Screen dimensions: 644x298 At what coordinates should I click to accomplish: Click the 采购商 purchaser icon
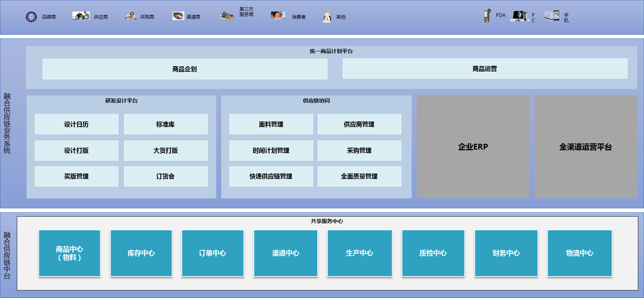pyautogui.click(x=131, y=16)
